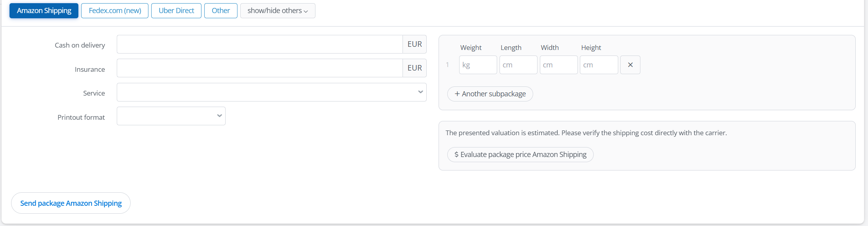Click the Printout format label
The height and width of the screenshot is (226, 868).
coord(81,117)
